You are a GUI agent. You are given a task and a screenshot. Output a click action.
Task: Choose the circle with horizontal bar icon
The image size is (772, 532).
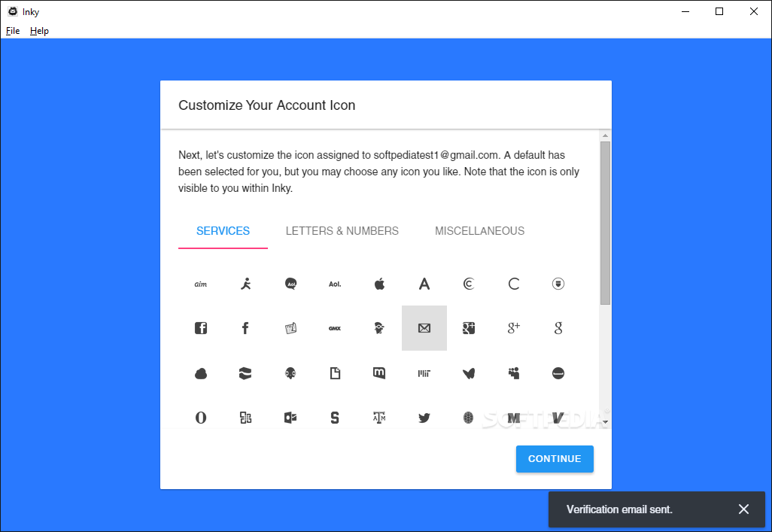[x=558, y=373]
